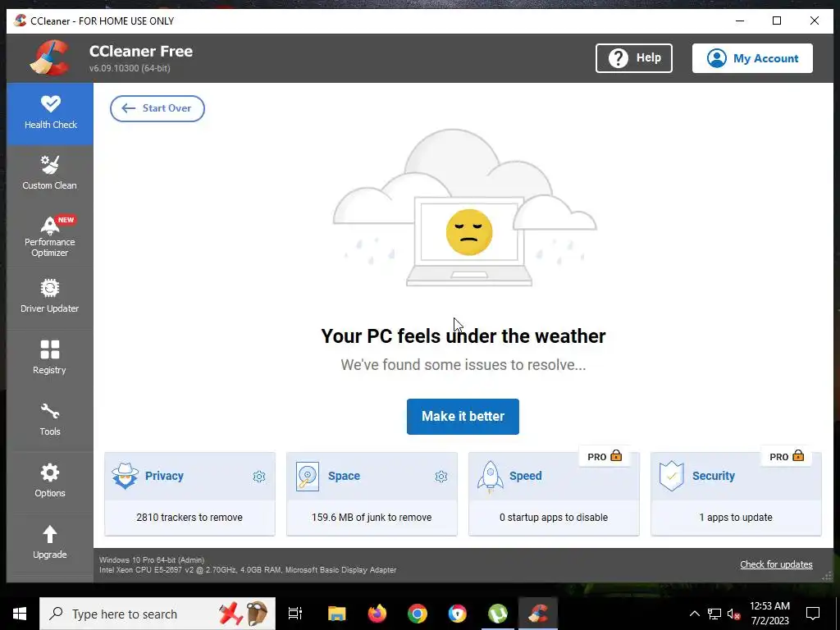Open My Account

coord(752,58)
